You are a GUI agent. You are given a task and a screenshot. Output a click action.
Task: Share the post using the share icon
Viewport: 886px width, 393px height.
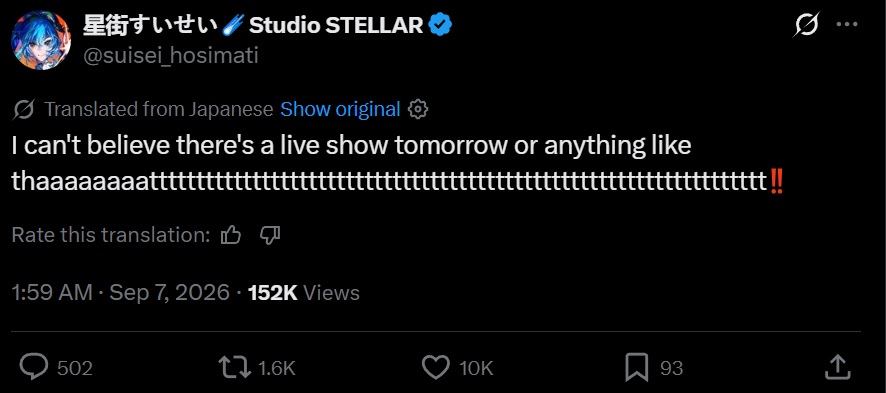click(837, 367)
